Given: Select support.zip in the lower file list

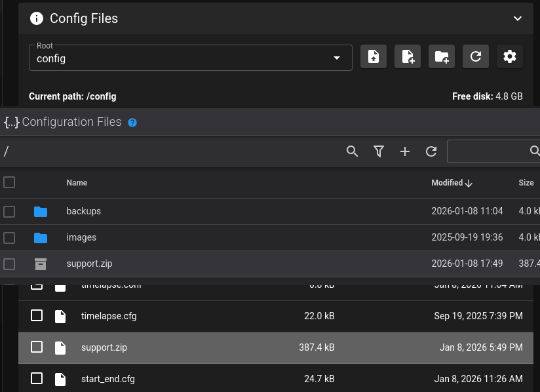Looking at the screenshot, I should 104,347.
